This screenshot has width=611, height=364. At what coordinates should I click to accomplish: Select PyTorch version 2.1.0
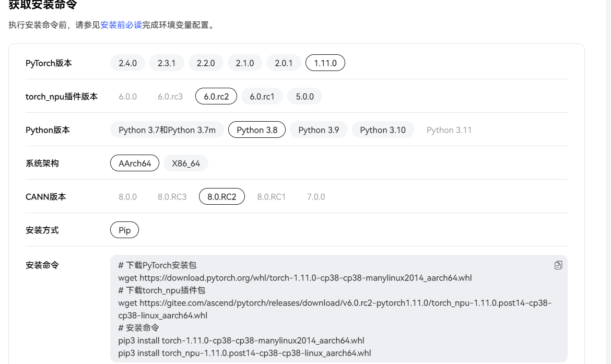244,62
